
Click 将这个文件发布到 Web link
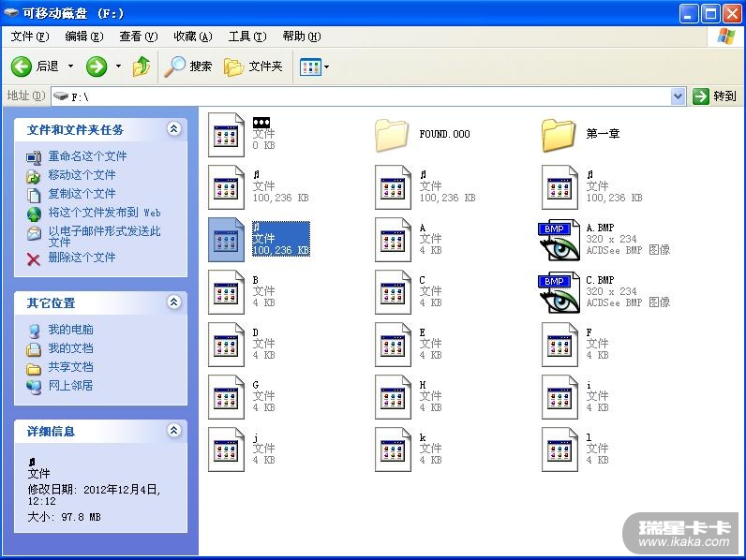104,213
